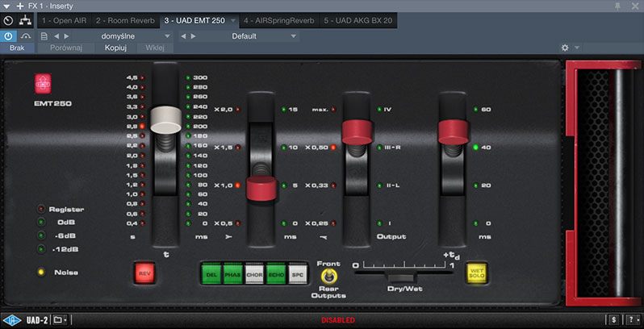Click the Kopiuj copy button
This screenshot has width=644, height=329.
115,48
